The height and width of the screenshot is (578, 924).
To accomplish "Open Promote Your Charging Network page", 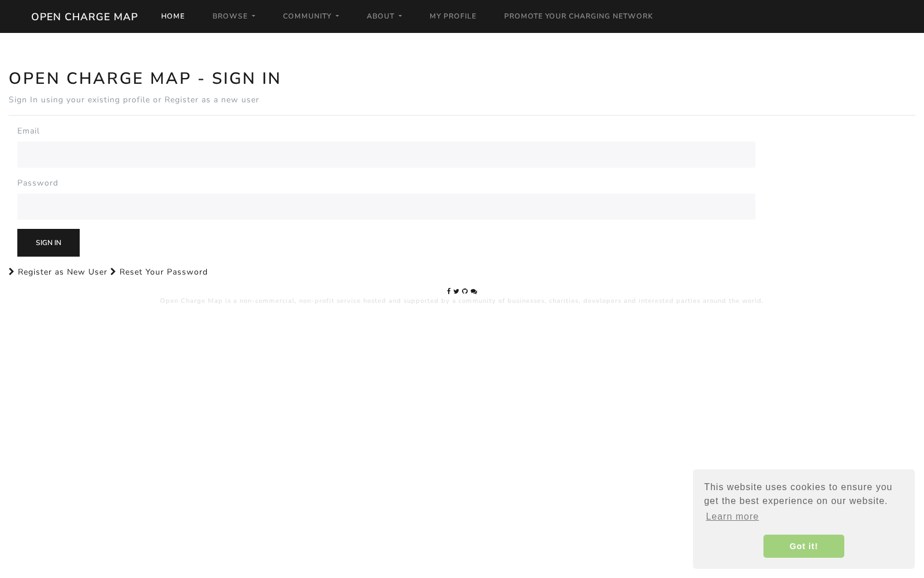I will pos(578,16).
